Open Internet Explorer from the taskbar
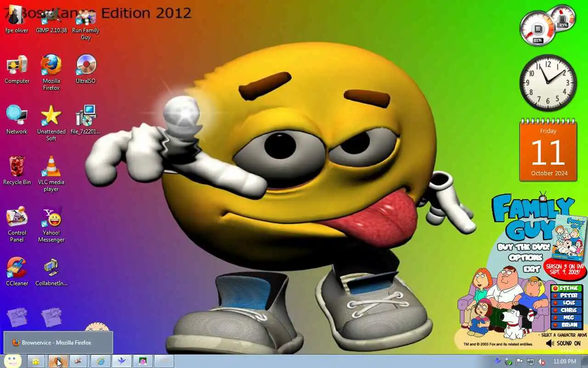The height and width of the screenshot is (368, 588). [x=100, y=362]
